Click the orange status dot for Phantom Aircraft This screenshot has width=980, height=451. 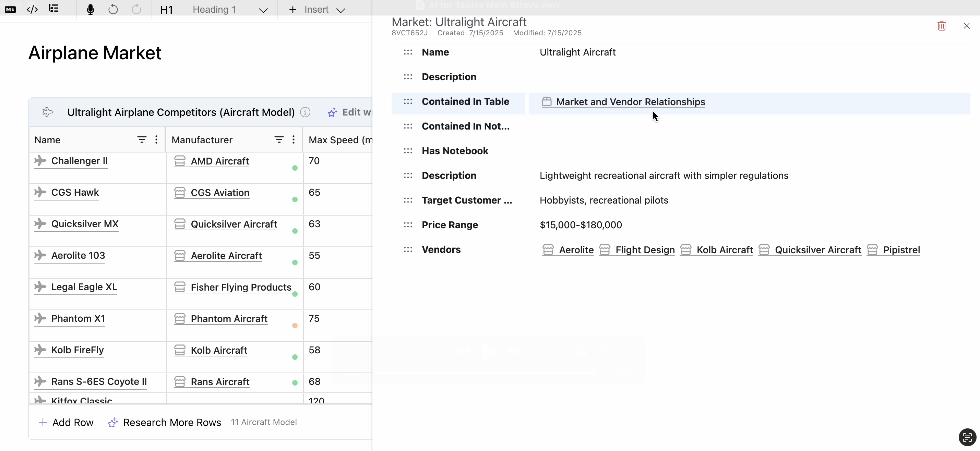[295, 326]
